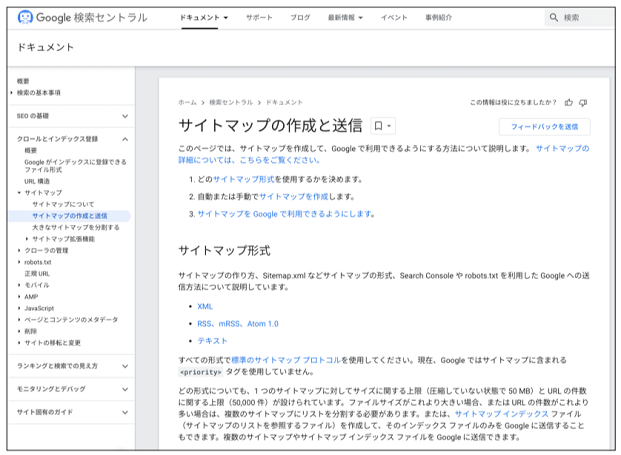Expand the 削除 tree item

tap(19, 331)
